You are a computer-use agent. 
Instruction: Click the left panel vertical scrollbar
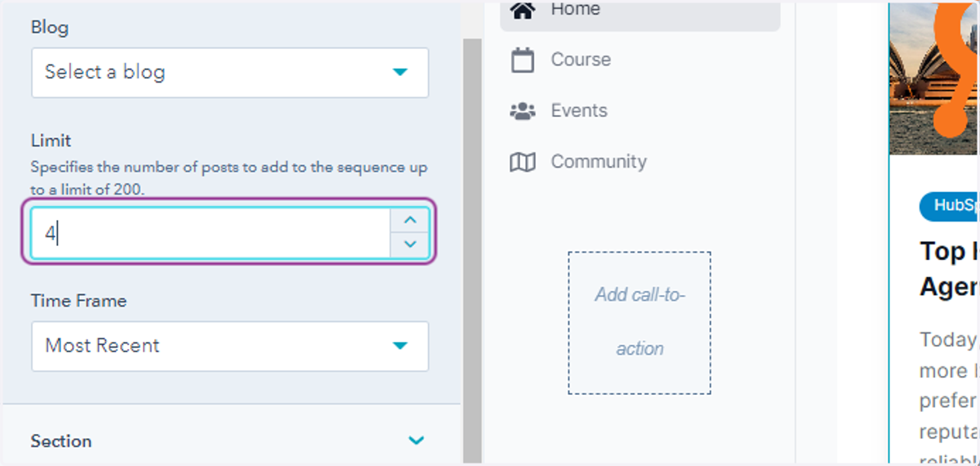click(472, 245)
